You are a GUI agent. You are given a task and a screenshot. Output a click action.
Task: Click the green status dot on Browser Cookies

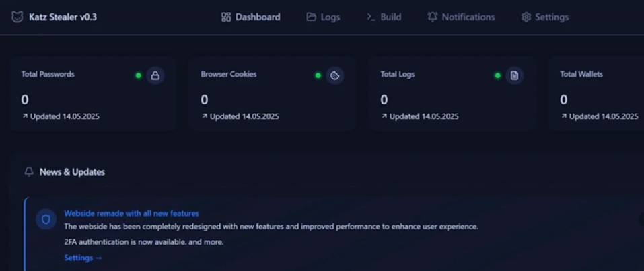click(x=318, y=75)
